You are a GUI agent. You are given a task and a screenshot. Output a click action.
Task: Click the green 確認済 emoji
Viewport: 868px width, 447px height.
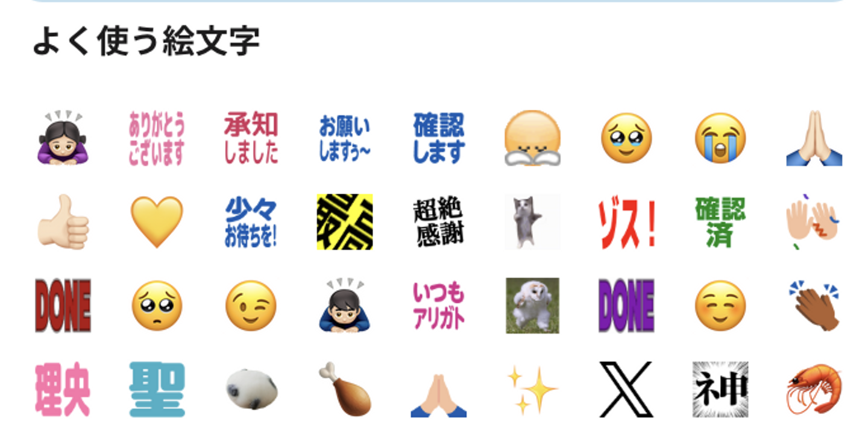[x=720, y=222]
